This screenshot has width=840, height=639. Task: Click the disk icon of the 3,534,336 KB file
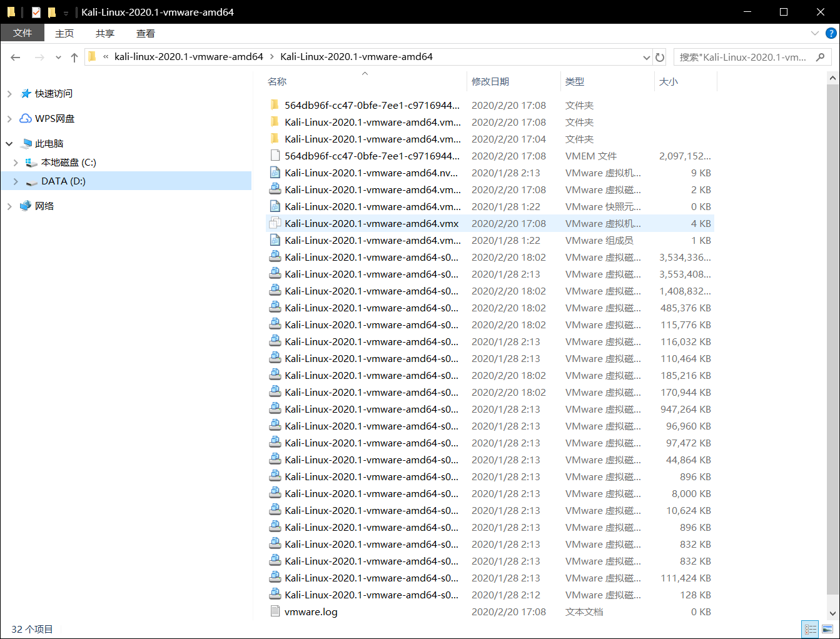pyautogui.click(x=275, y=257)
